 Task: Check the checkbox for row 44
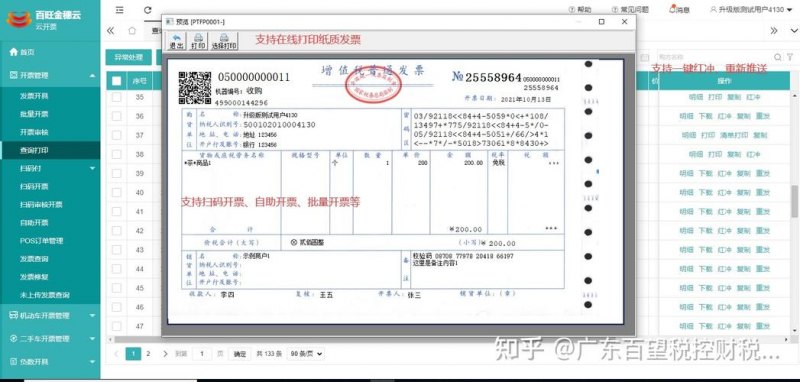coord(117,269)
